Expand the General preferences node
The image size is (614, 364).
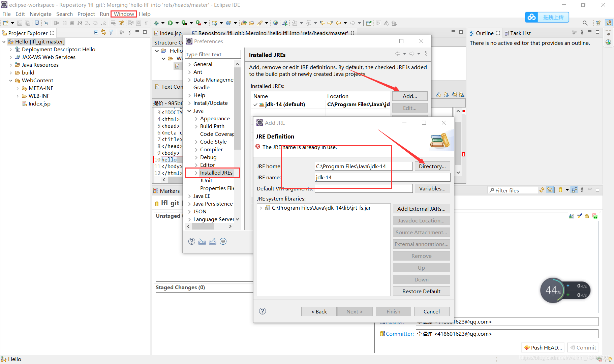click(x=189, y=64)
